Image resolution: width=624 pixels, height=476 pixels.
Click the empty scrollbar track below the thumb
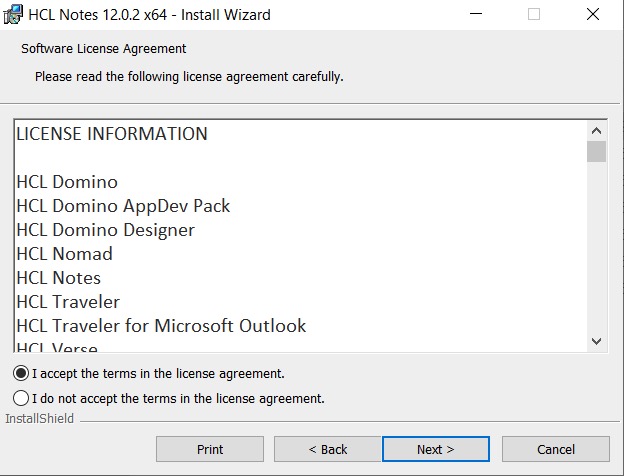click(x=597, y=250)
